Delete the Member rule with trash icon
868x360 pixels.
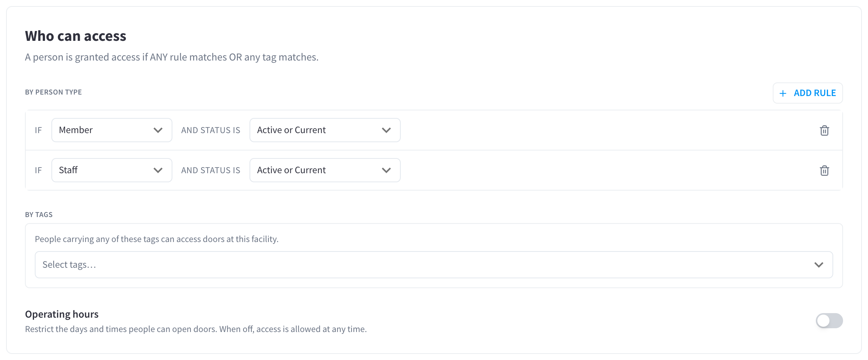(824, 130)
